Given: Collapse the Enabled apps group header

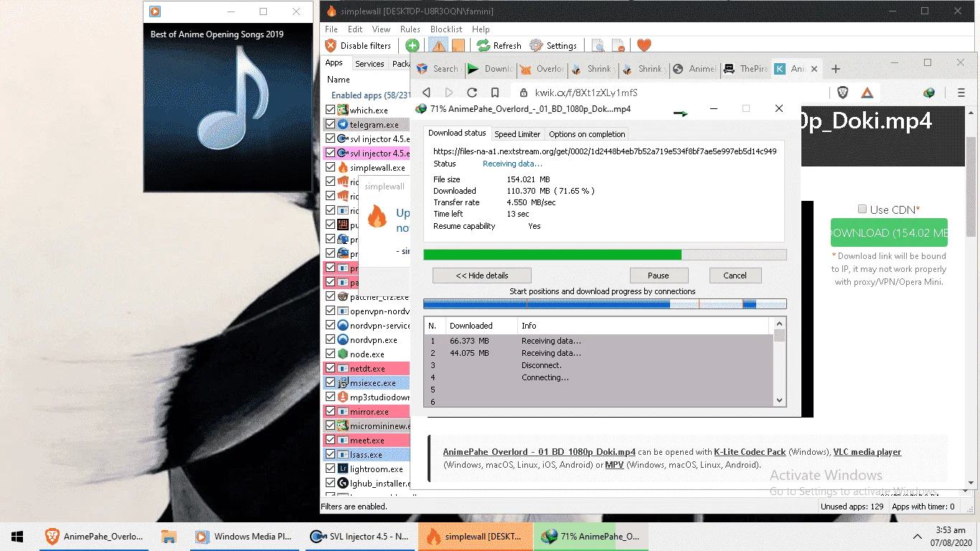Looking at the screenshot, I should pos(369,95).
